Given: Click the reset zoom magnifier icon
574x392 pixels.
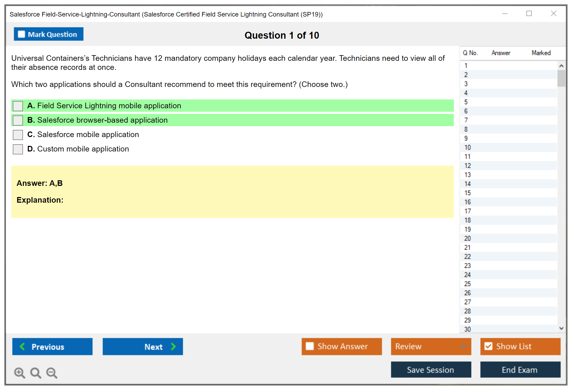Looking at the screenshot, I should coord(36,373).
